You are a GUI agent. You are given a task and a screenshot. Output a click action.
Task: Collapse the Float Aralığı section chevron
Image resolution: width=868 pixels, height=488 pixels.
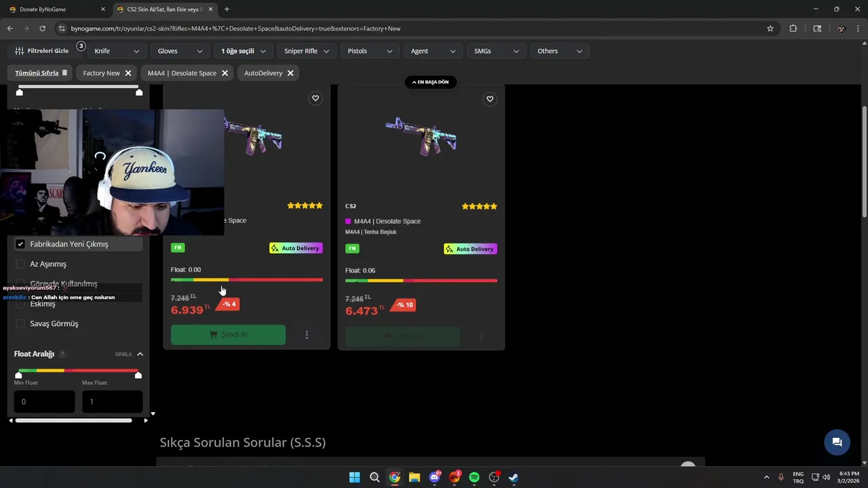140,354
